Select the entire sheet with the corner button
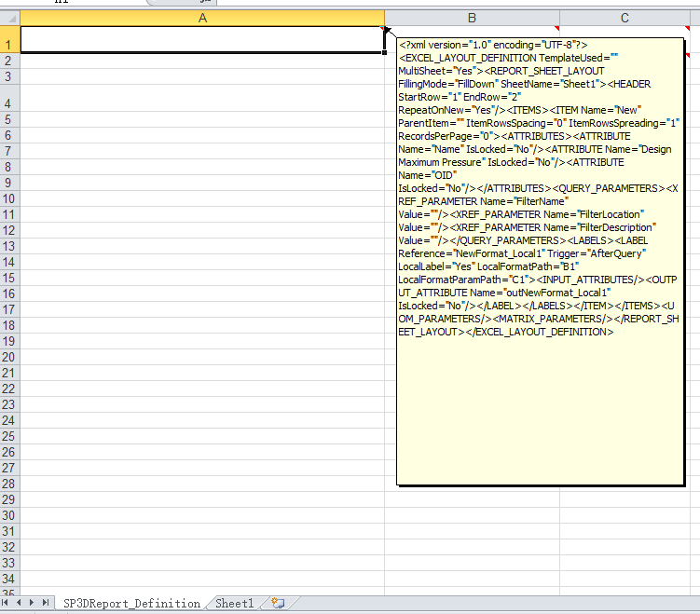700x614 pixels. pyautogui.click(x=10, y=18)
